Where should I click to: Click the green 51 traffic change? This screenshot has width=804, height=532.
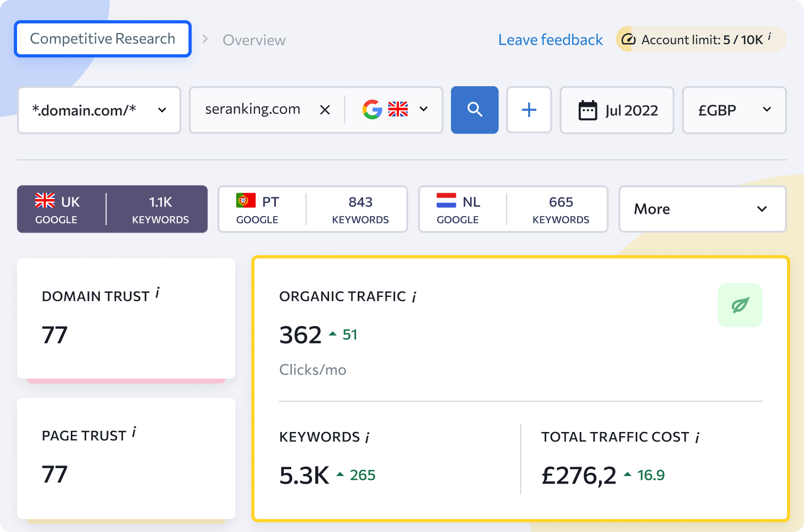point(350,335)
